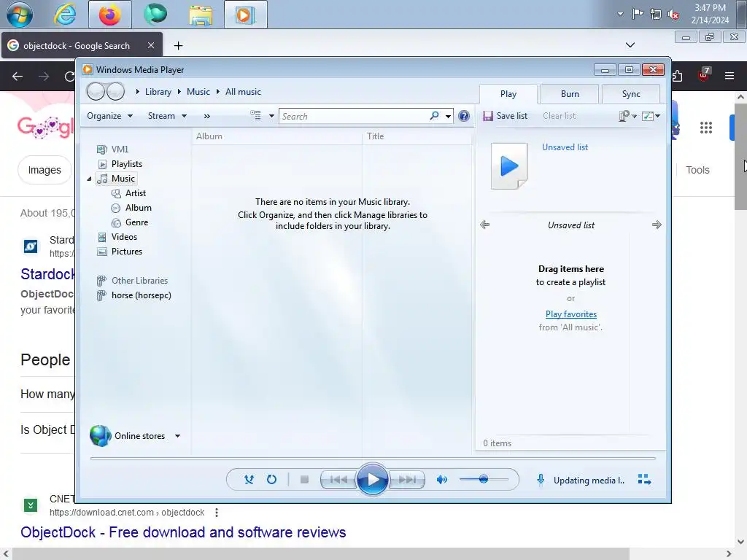This screenshot has height=560, width=747.
Task: Turn shuffle on in Windows Media Player
Action: (249, 480)
